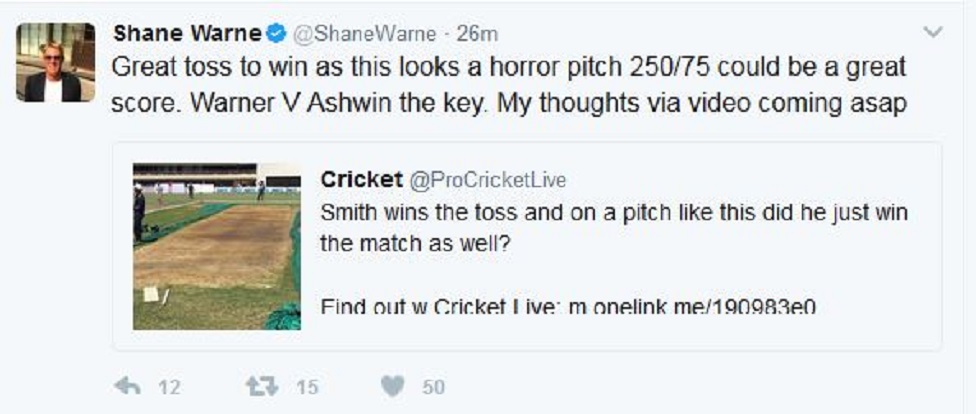View the quoted cricket pitch photo
This screenshot has height=414, width=976.
[217, 246]
